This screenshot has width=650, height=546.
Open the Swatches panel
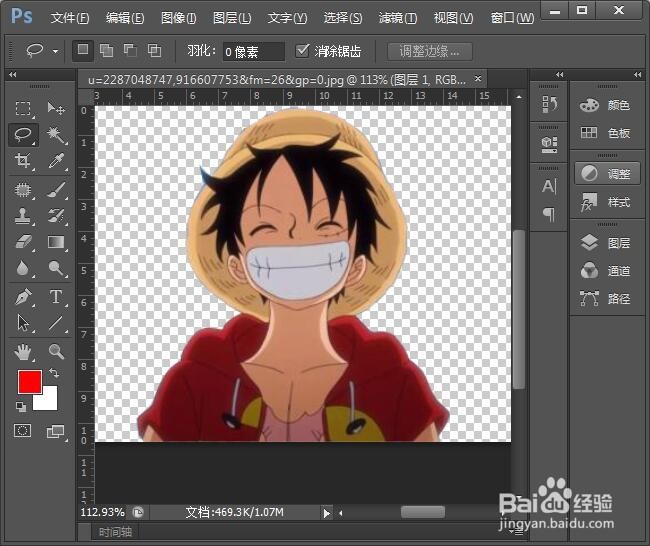click(x=605, y=133)
